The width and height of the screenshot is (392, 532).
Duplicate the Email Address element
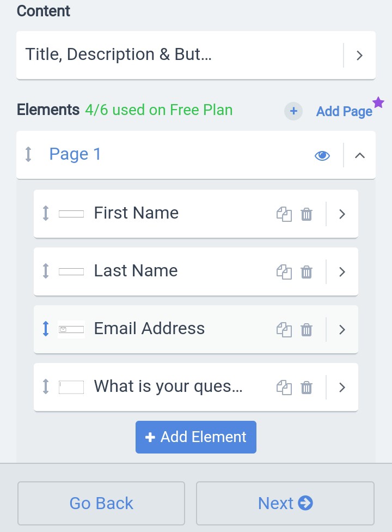[284, 330]
